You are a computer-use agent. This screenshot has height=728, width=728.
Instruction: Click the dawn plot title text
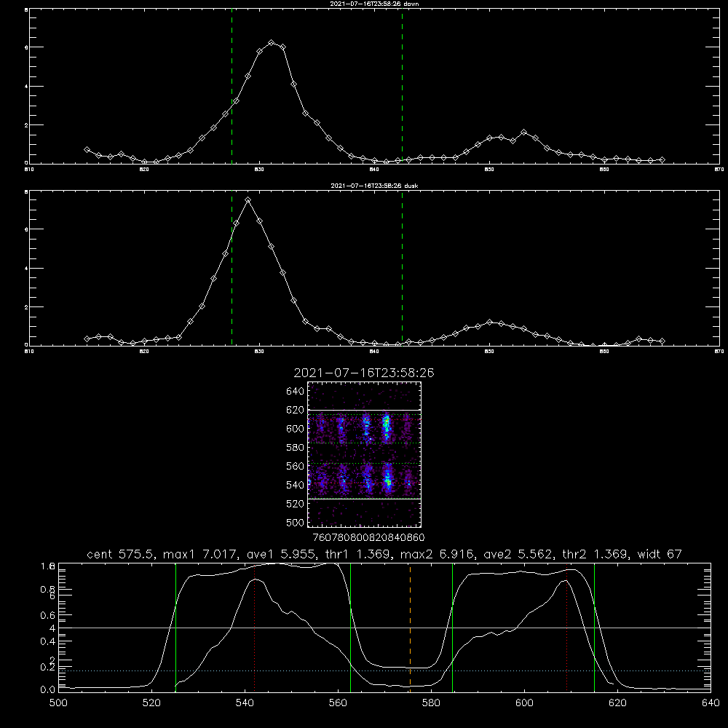point(374,4)
